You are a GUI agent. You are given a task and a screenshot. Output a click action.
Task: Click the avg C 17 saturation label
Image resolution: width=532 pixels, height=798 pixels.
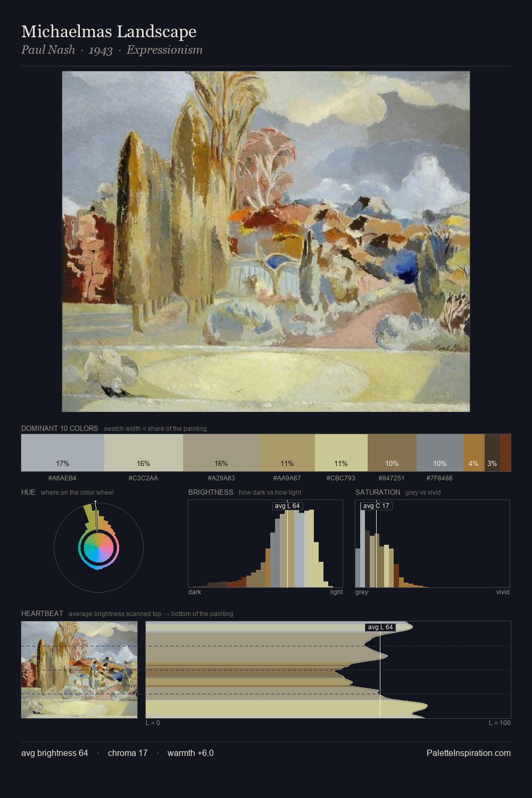(376, 505)
